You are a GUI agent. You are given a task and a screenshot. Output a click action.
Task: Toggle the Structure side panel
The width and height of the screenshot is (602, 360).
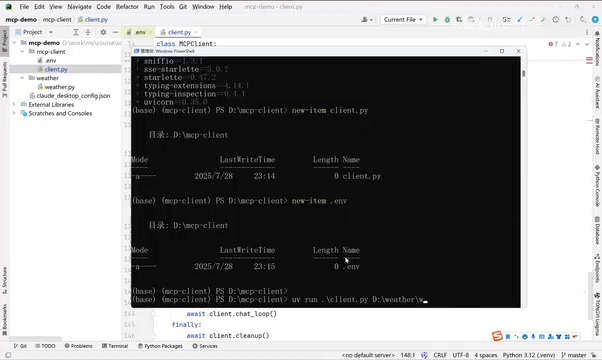(x=5, y=281)
